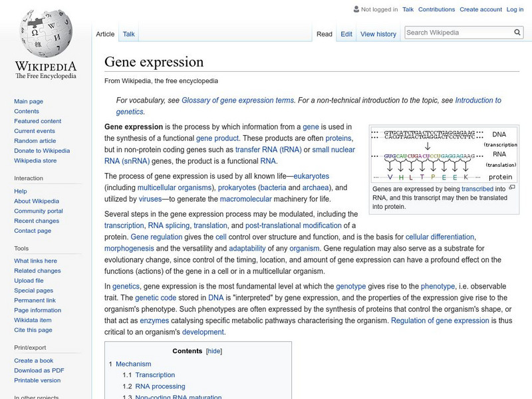
Task: Click the Wikipedia globe logo
Action: [45, 33]
